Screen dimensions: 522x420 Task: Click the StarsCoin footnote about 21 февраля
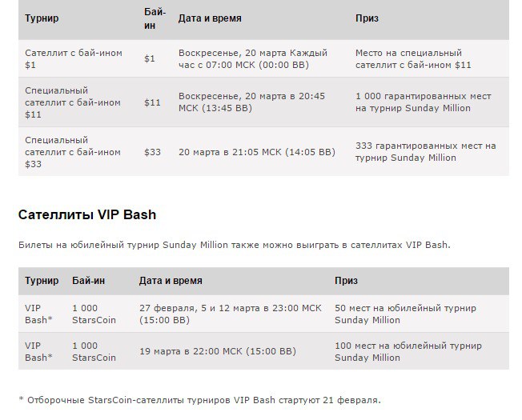199,399
